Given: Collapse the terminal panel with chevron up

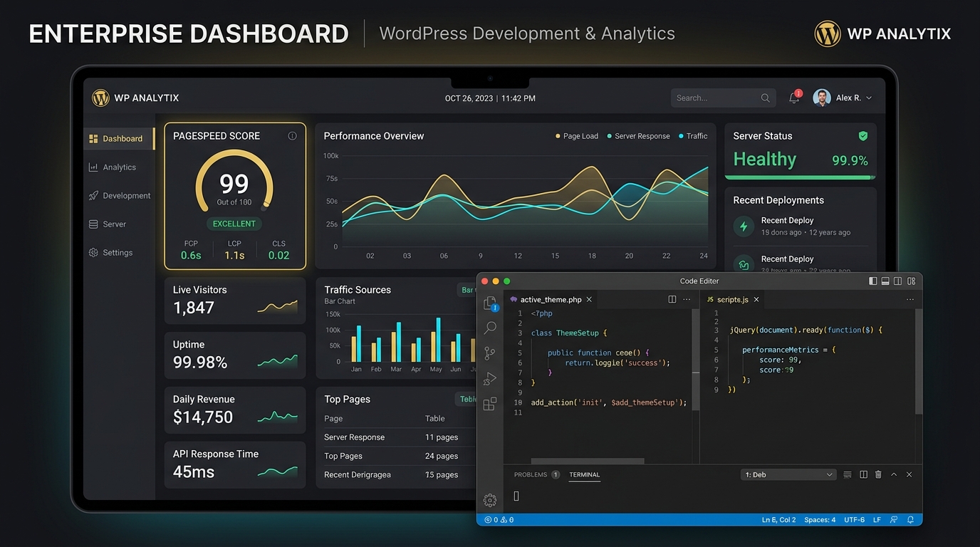Looking at the screenshot, I should point(894,474).
